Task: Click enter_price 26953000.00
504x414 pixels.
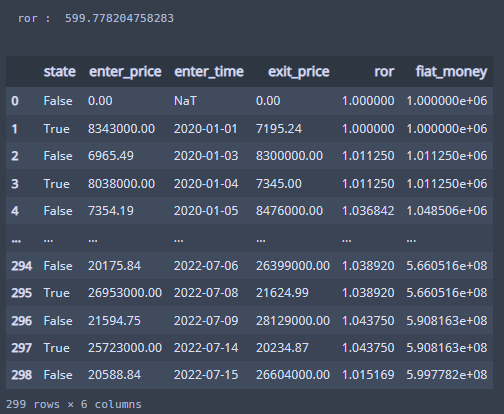Action: tap(125, 293)
